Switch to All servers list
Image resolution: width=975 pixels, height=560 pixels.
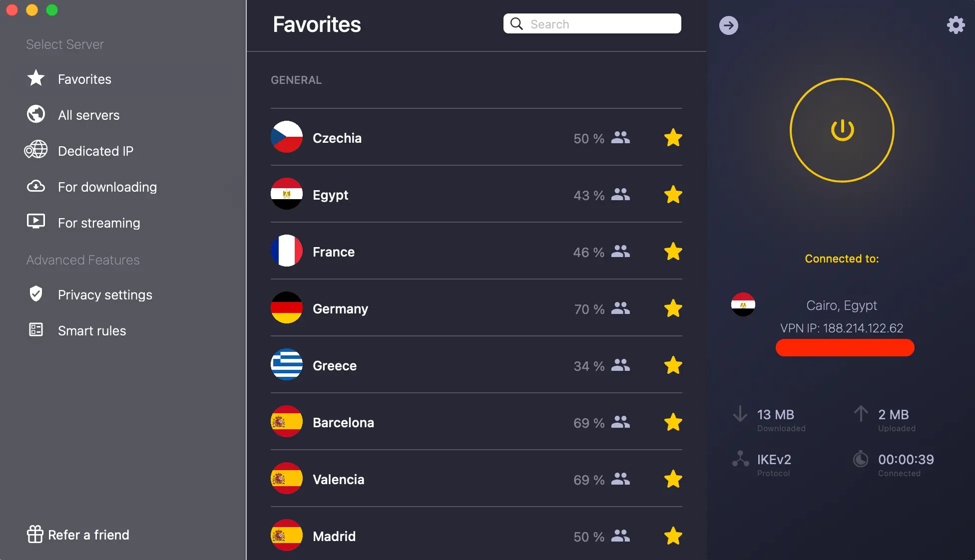pos(88,115)
